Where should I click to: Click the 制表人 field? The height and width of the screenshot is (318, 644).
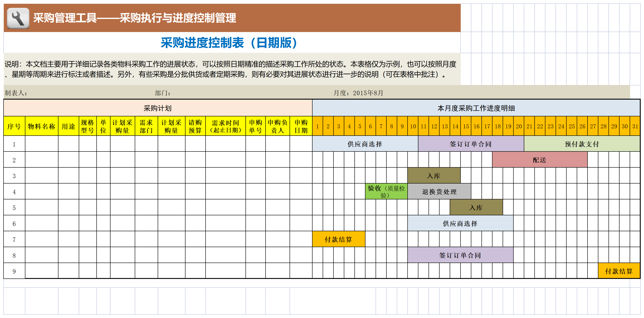16,93
